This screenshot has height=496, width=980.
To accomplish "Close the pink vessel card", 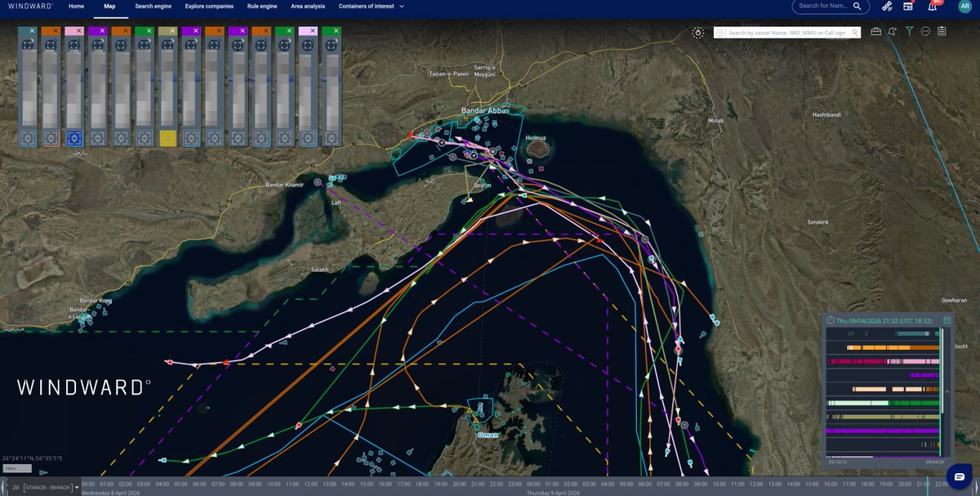I will (78, 30).
